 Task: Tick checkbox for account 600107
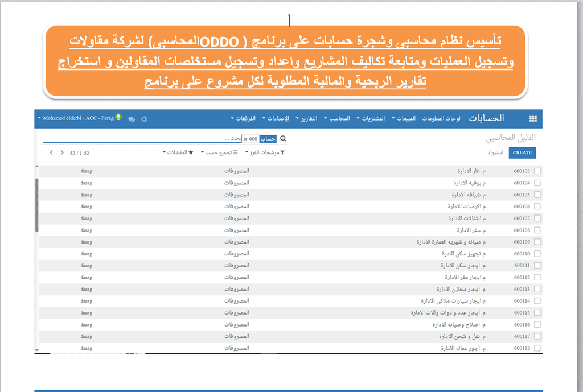537,218
